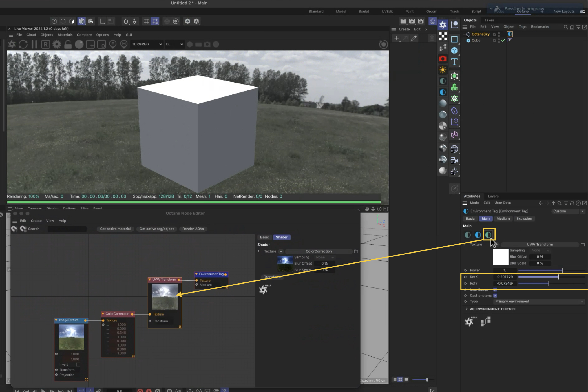588x392 pixels.
Task: Pause rendering in the Live Viewer
Action: (34, 44)
